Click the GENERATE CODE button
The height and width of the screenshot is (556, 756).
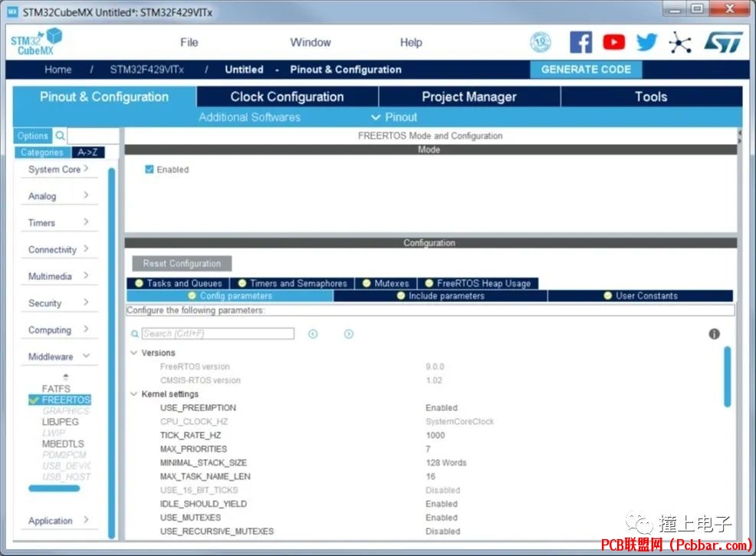pos(586,70)
